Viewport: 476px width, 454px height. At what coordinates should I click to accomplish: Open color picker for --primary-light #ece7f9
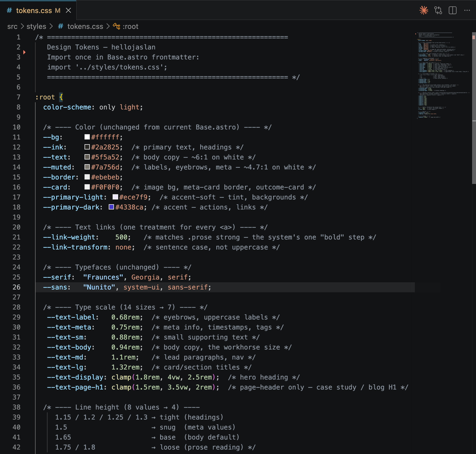point(115,197)
